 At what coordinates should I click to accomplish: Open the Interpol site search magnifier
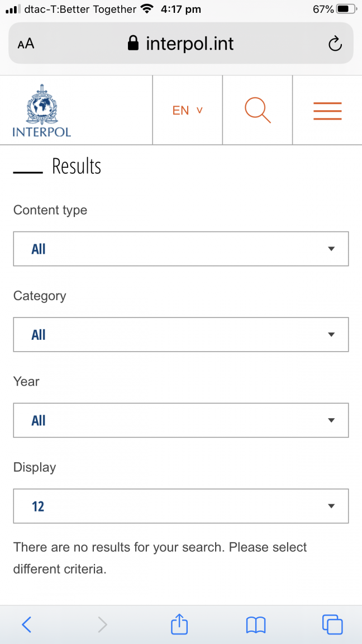pos(258,110)
